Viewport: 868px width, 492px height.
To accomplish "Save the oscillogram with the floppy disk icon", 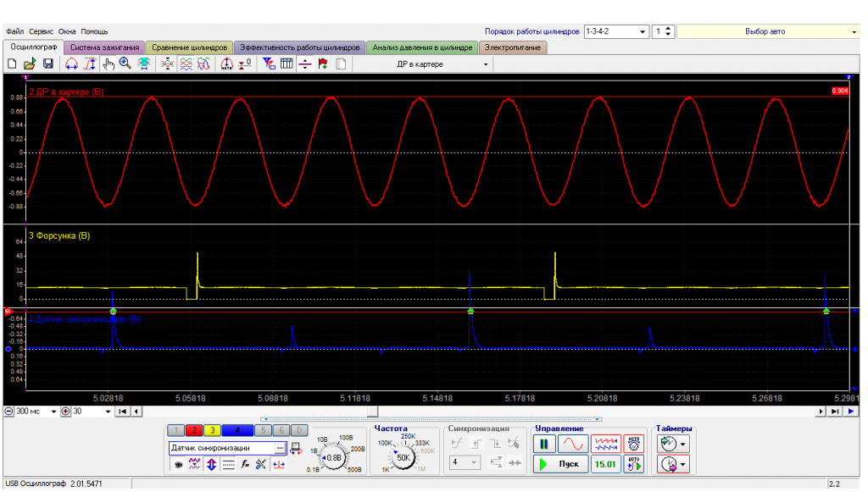I will tap(48, 64).
